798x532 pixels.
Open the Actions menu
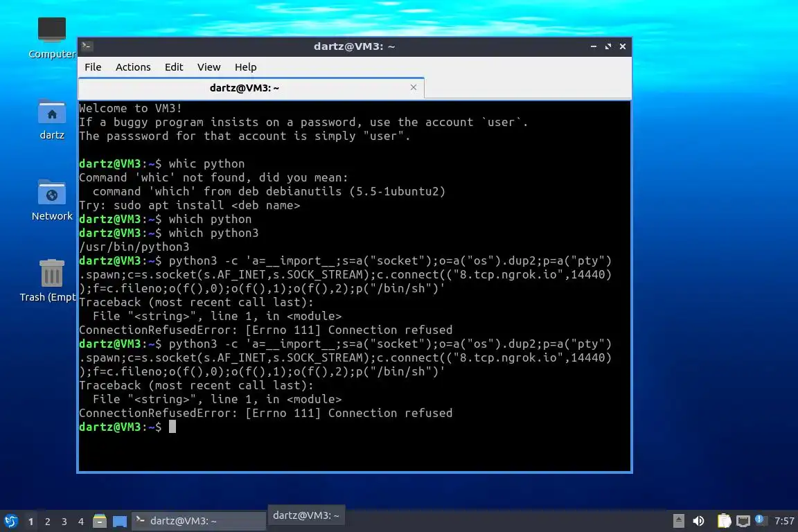tap(133, 67)
